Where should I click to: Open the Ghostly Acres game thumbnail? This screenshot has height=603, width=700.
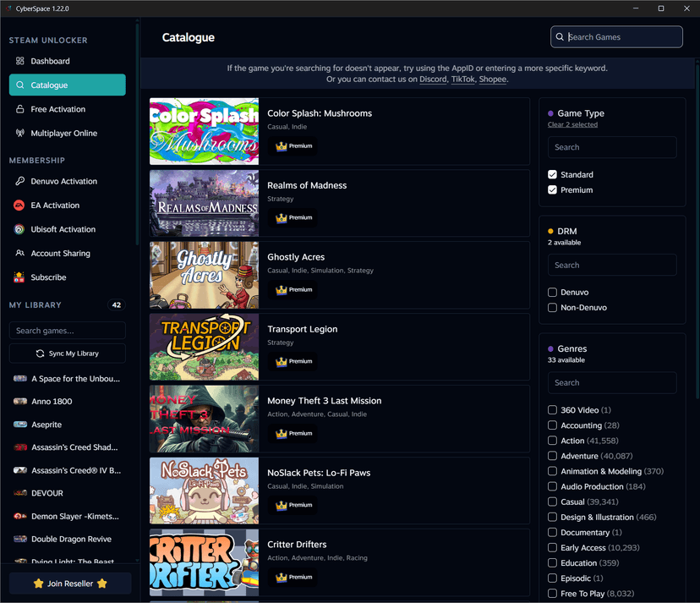click(x=204, y=275)
